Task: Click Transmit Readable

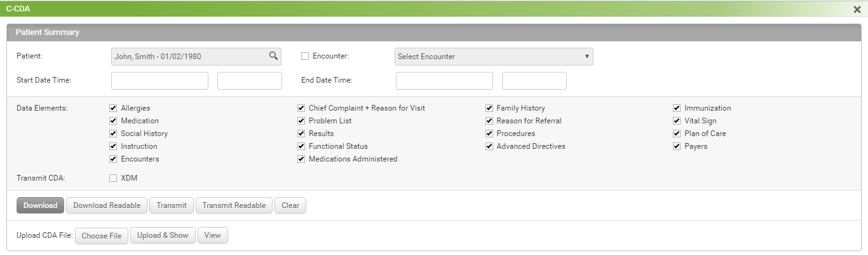Action: [x=234, y=205]
